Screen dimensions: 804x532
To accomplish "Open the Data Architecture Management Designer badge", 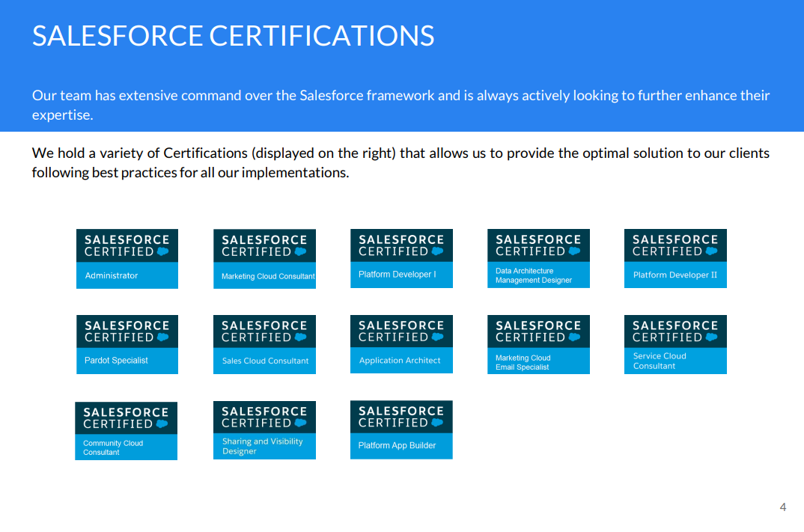I will [x=538, y=258].
